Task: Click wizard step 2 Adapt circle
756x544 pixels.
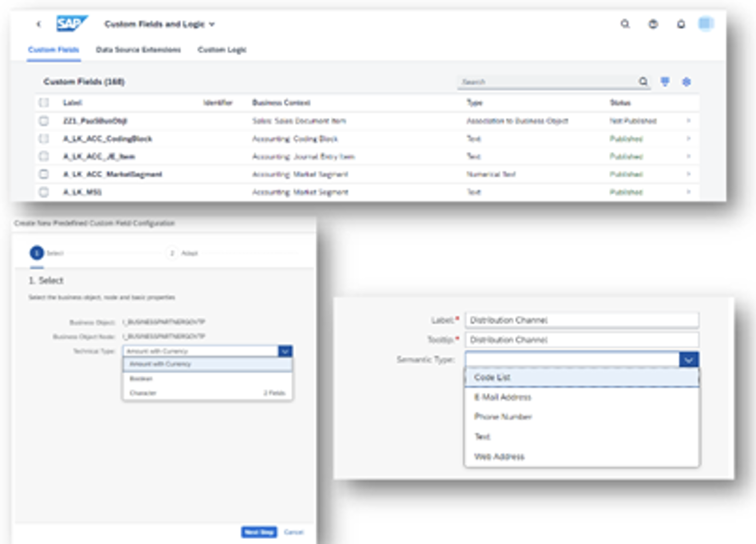Action: pyautogui.click(x=172, y=253)
